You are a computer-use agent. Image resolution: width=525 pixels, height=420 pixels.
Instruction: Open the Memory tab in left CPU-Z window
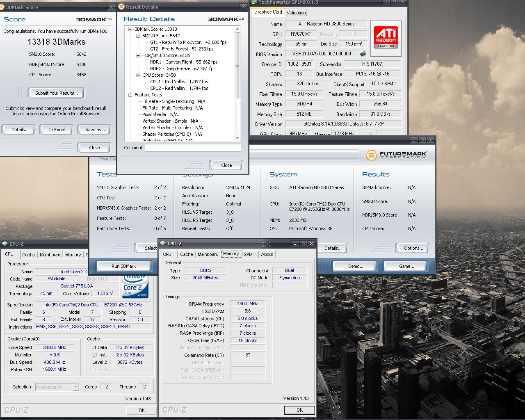click(73, 255)
